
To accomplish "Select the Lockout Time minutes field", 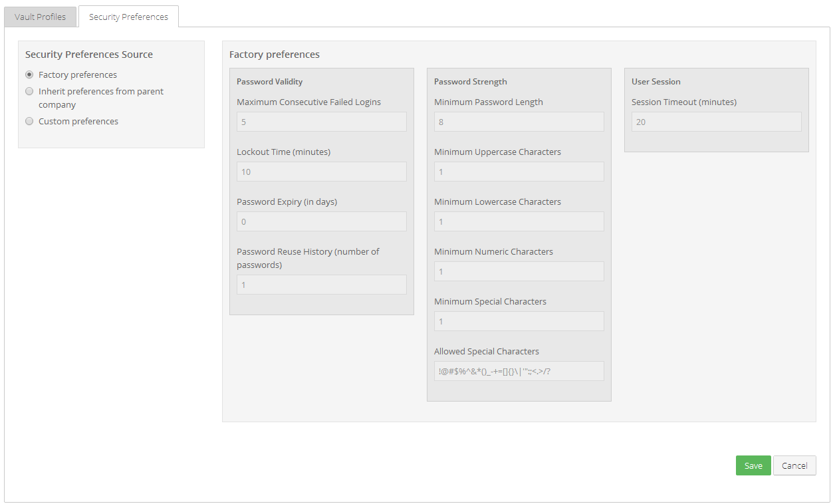I will [x=321, y=172].
